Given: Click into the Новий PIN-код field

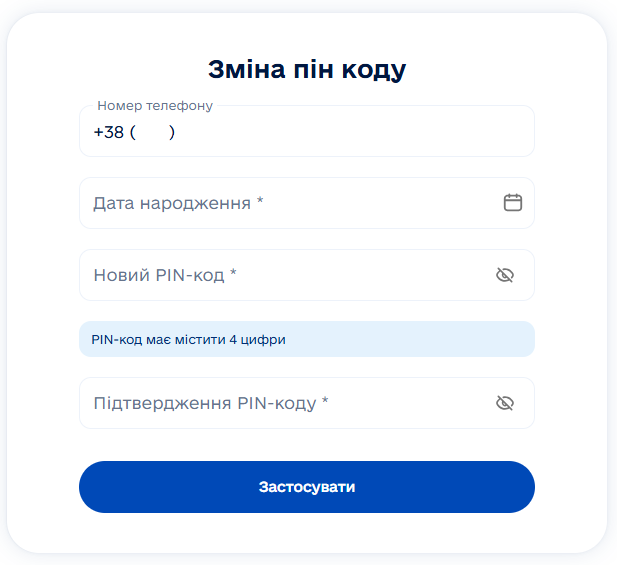Looking at the screenshot, I should pyautogui.click(x=307, y=275).
